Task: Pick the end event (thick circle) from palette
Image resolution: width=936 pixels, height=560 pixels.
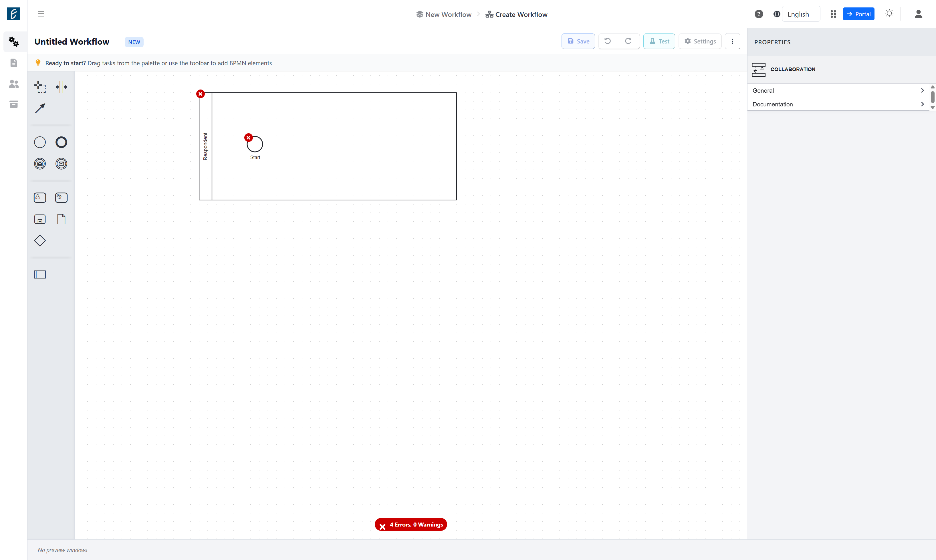Action: (61, 142)
